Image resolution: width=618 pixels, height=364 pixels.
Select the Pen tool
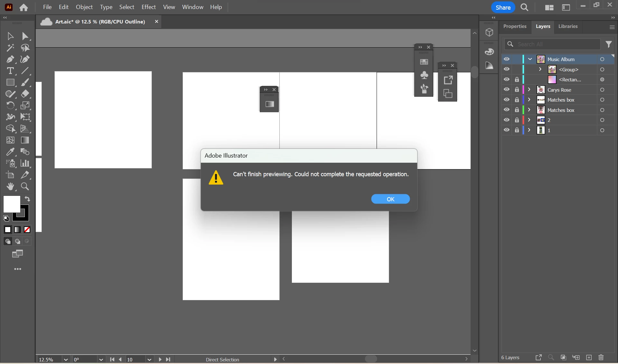pyautogui.click(x=10, y=59)
